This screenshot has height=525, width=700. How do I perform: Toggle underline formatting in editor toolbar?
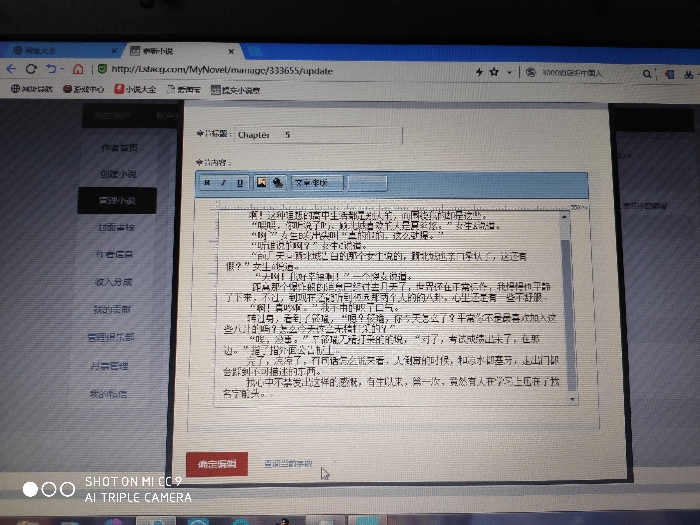pos(240,183)
